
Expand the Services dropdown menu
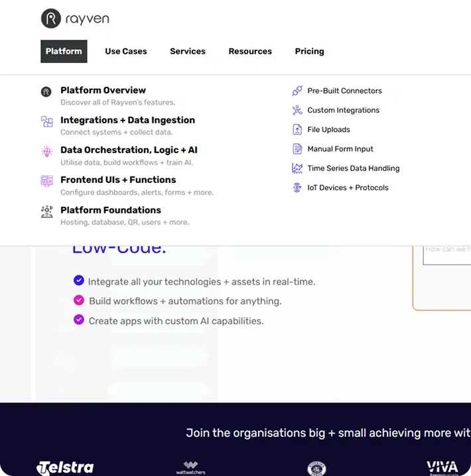pos(188,51)
